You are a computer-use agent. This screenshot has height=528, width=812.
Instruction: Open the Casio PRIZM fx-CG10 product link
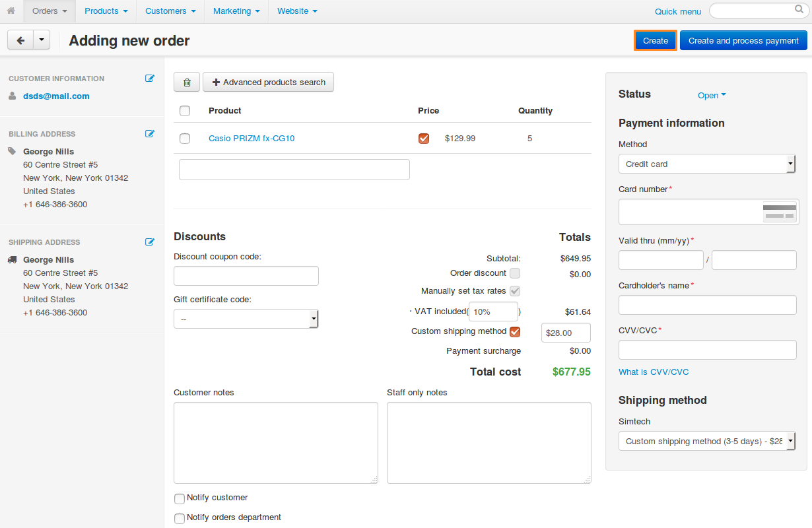252,139
